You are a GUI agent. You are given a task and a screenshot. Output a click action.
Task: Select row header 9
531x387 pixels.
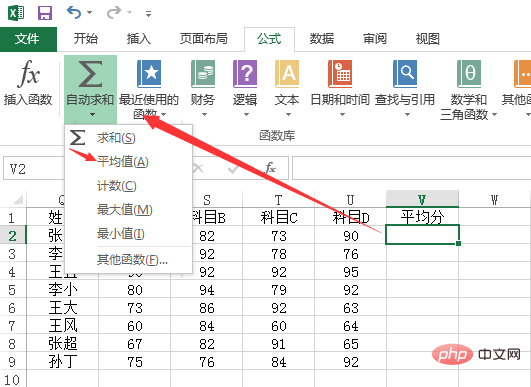coord(12,362)
